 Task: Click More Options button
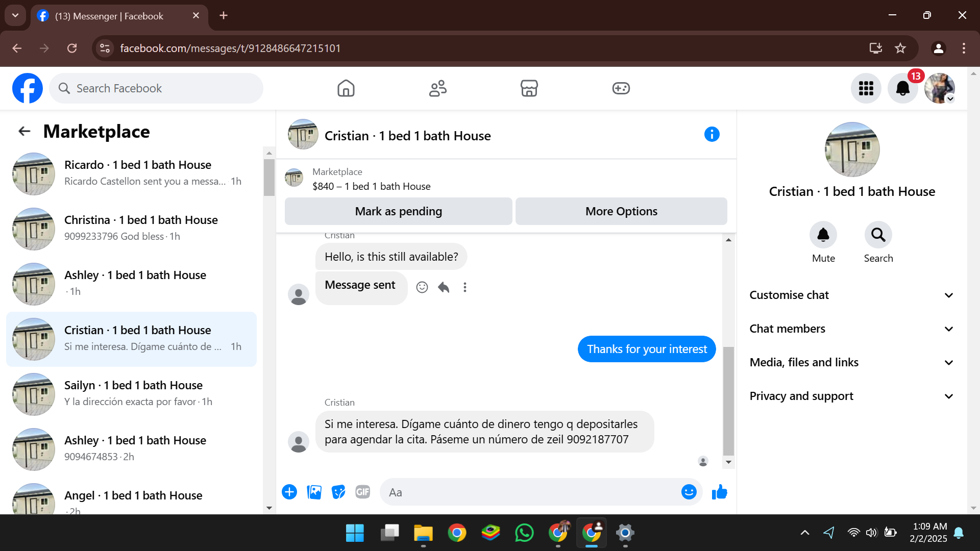621,211
